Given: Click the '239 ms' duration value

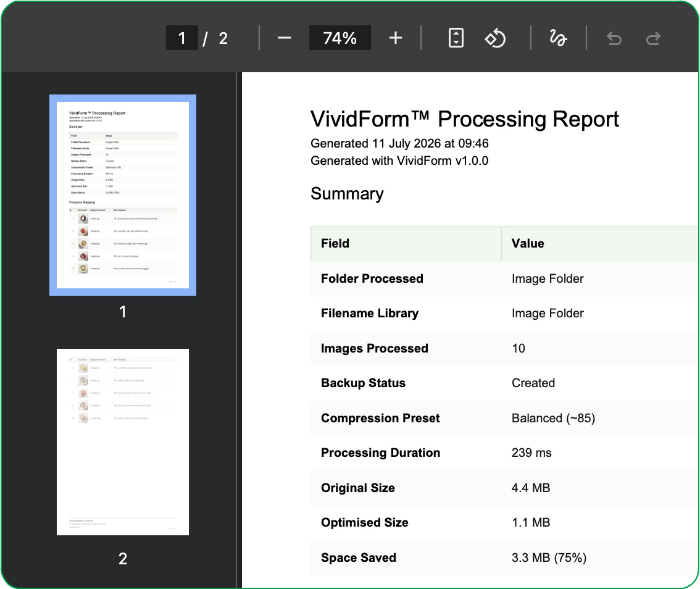Looking at the screenshot, I should (531, 453).
